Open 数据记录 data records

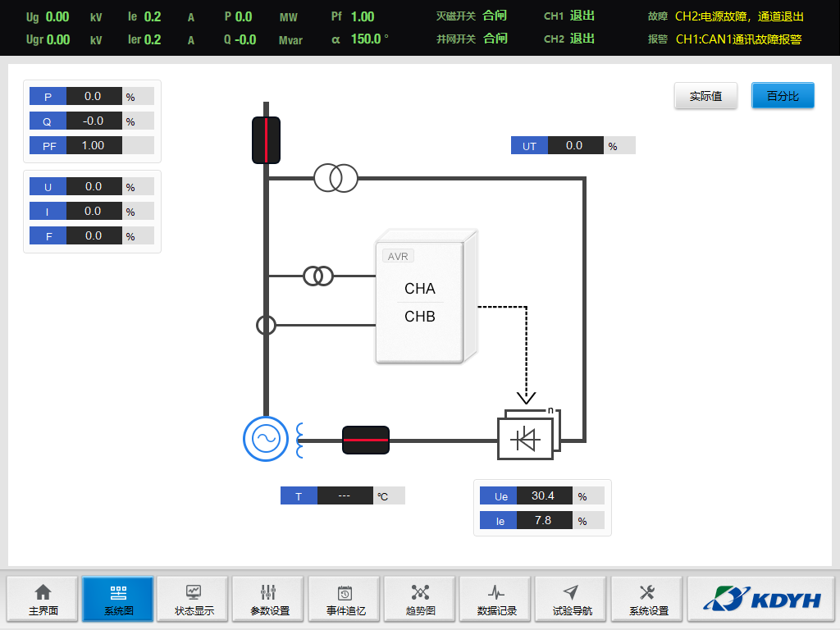point(496,599)
